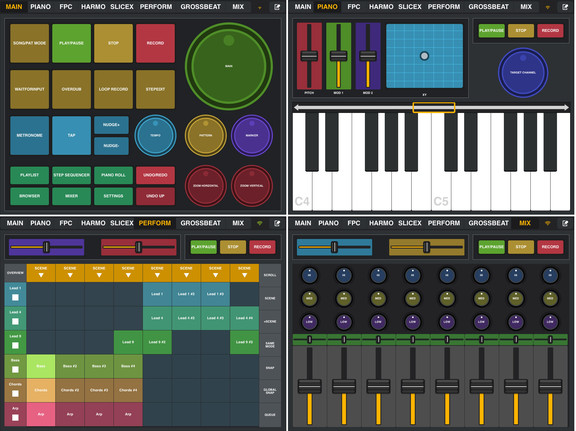
Task: Expand SCENE arrow above Lead 1 #2 clip
Action: coord(186,273)
